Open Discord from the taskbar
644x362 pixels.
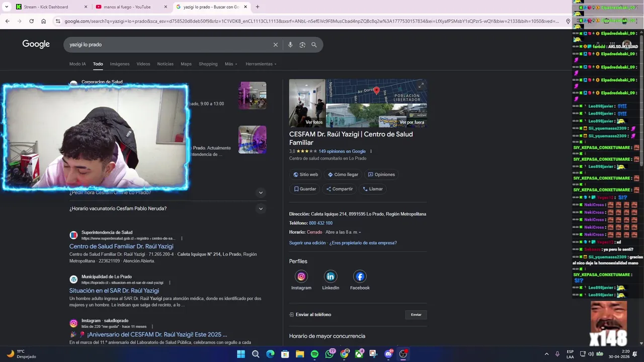tap(388, 354)
